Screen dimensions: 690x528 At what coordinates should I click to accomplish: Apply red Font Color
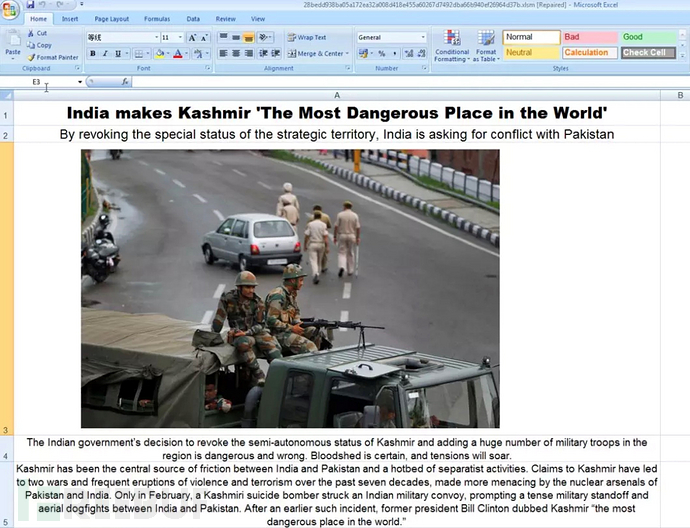click(178, 54)
